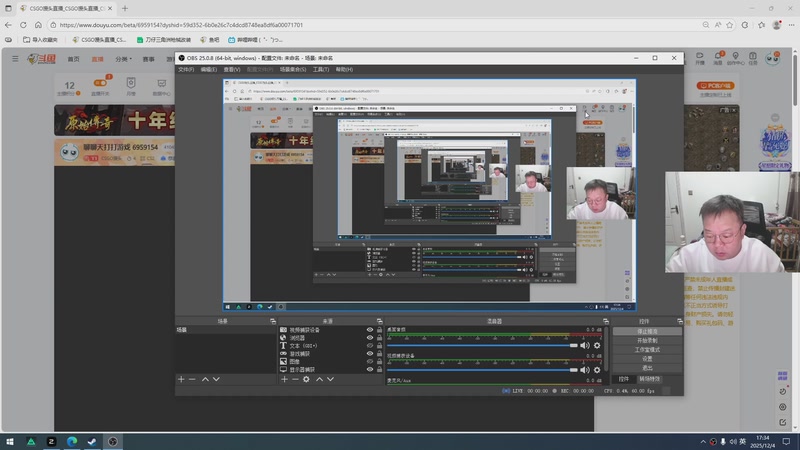The height and width of the screenshot is (450, 800).
Task: Toggle visibility of 图像 source
Action: pyautogui.click(x=370, y=362)
